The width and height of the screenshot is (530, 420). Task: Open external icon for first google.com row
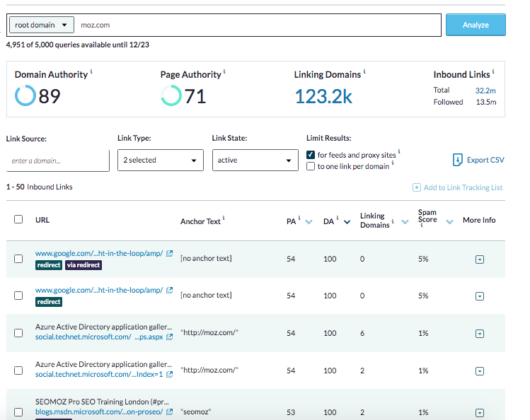point(169,253)
